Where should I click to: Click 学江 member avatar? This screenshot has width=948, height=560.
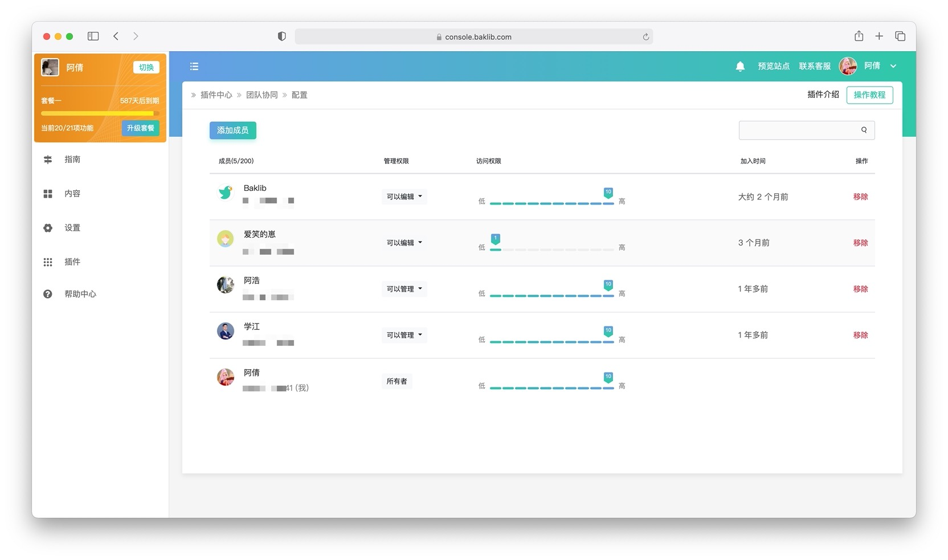(226, 331)
